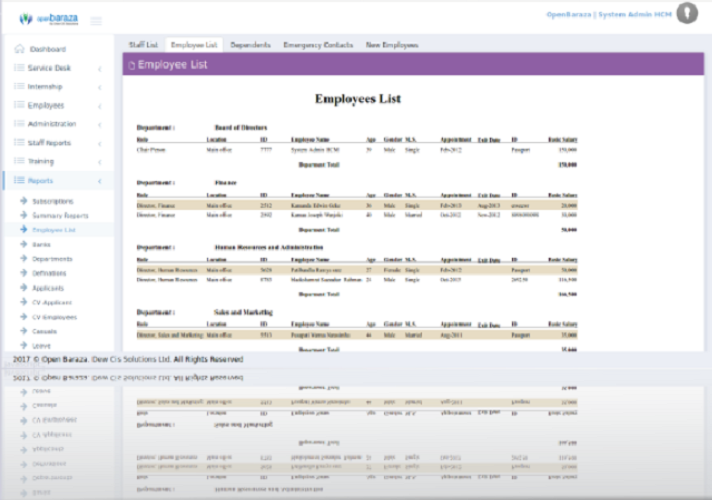Click the arrow icon beside Applicants
712x500 pixels.
pos(24,287)
